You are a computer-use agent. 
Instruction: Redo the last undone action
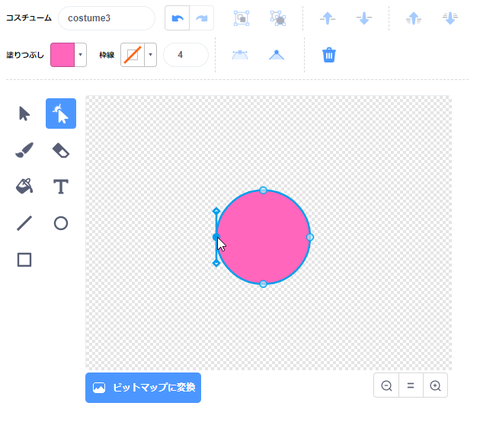pyautogui.click(x=201, y=18)
